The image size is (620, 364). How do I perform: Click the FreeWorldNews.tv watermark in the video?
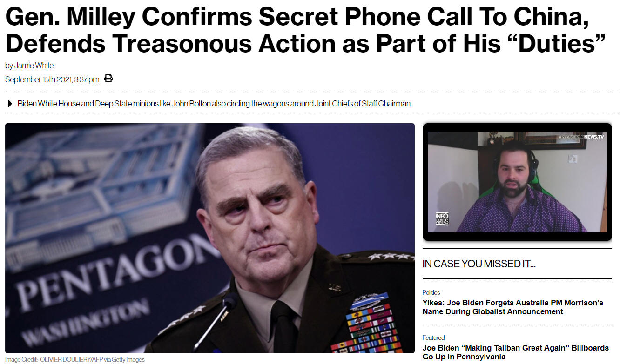(x=581, y=137)
